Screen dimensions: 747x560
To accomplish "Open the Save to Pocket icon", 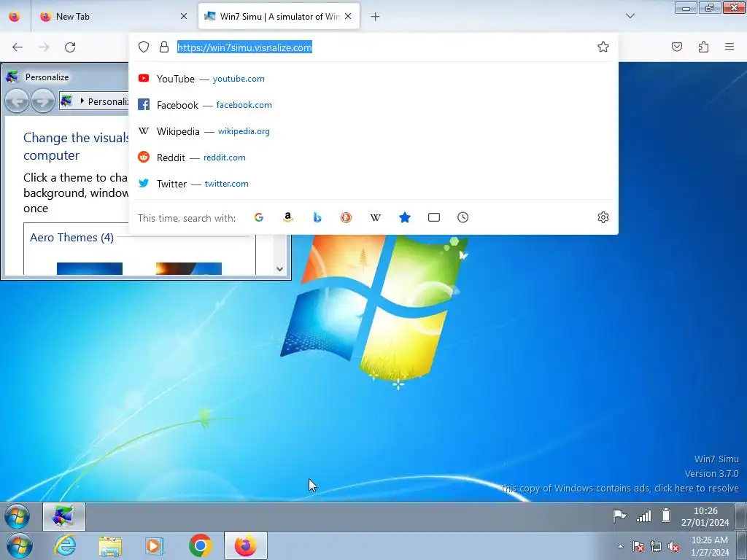I will coord(676,47).
